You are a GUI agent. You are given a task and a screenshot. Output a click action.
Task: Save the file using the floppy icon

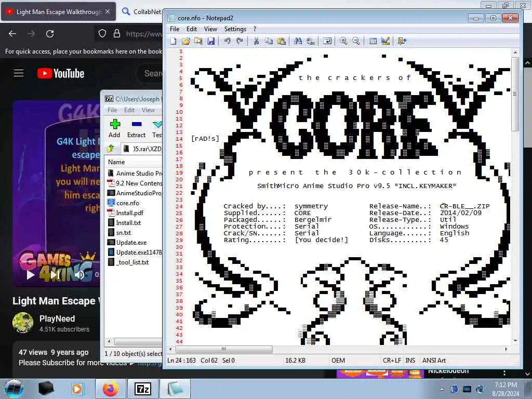point(211,41)
